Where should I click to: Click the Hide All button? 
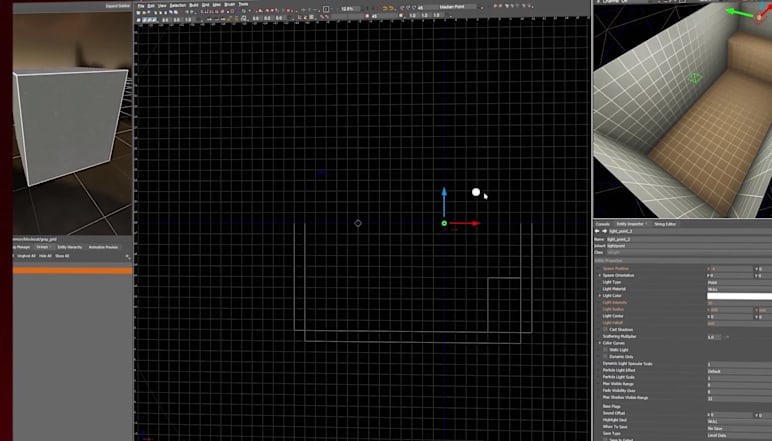pos(45,256)
